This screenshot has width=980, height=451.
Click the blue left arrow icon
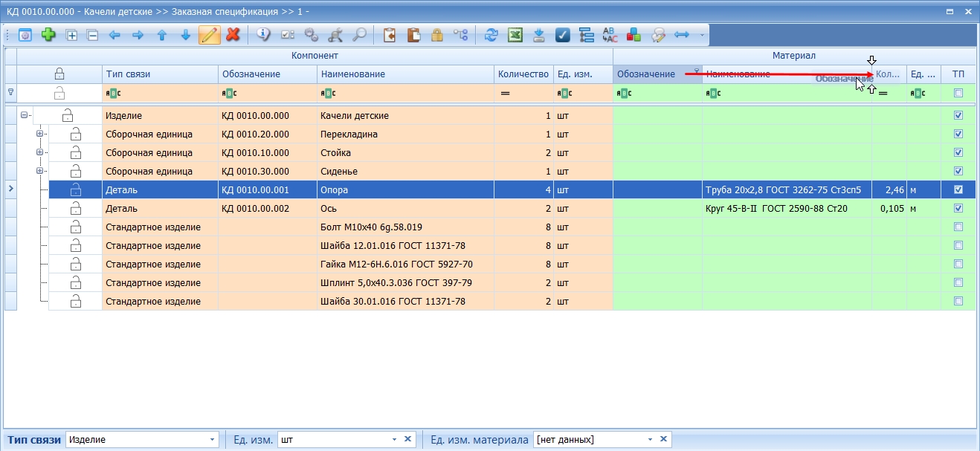pyautogui.click(x=115, y=35)
